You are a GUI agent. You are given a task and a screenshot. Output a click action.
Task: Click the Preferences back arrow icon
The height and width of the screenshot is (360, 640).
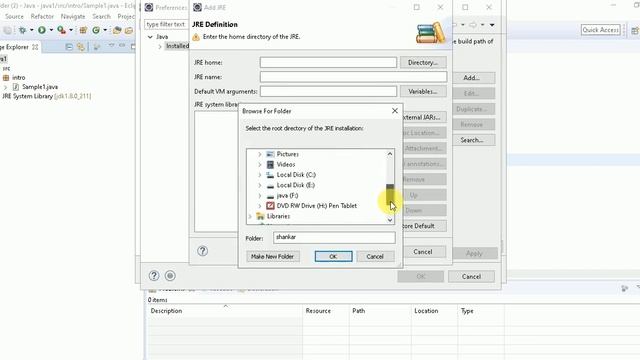coord(454,25)
